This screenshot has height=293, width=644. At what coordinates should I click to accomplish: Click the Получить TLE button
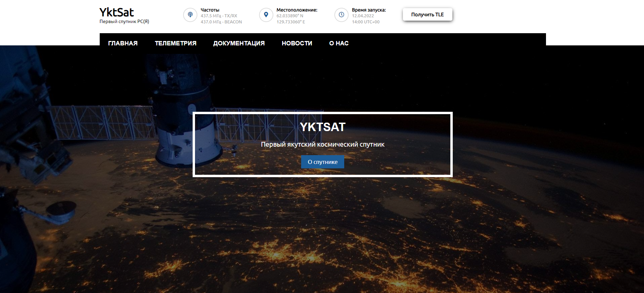428,15
